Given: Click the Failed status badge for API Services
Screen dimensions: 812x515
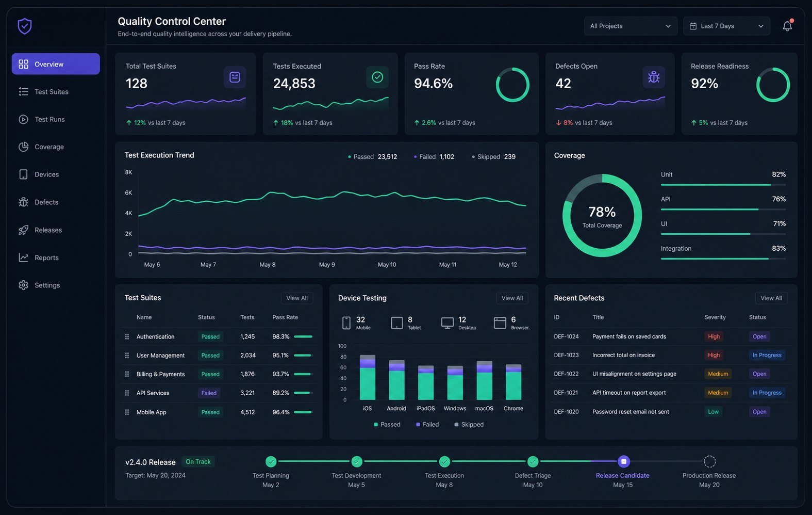Looking at the screenshot, I should 209,393.
